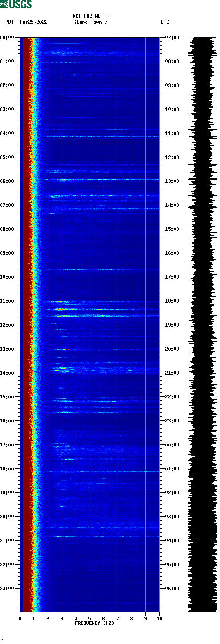Image resolution: width=220 pixels, height=644 pixels.
Task: Click the USGS logo
Action: click(x=16, y=4)
